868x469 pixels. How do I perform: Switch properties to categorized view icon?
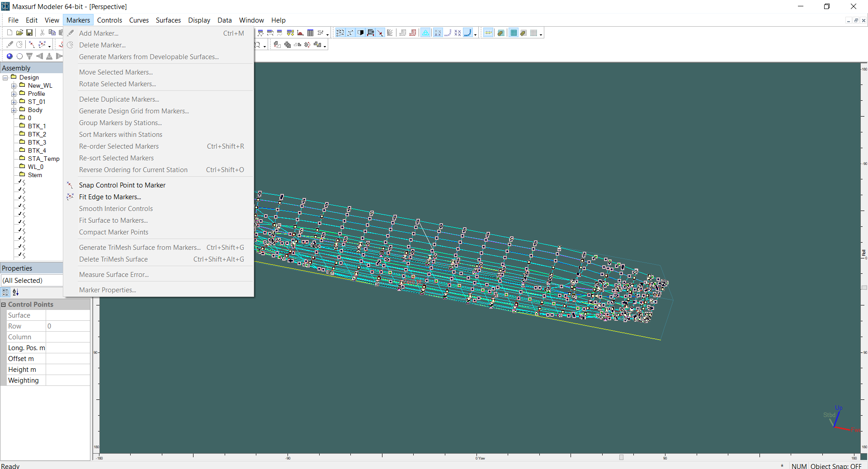pyautogui.click(x=6, y=292)
